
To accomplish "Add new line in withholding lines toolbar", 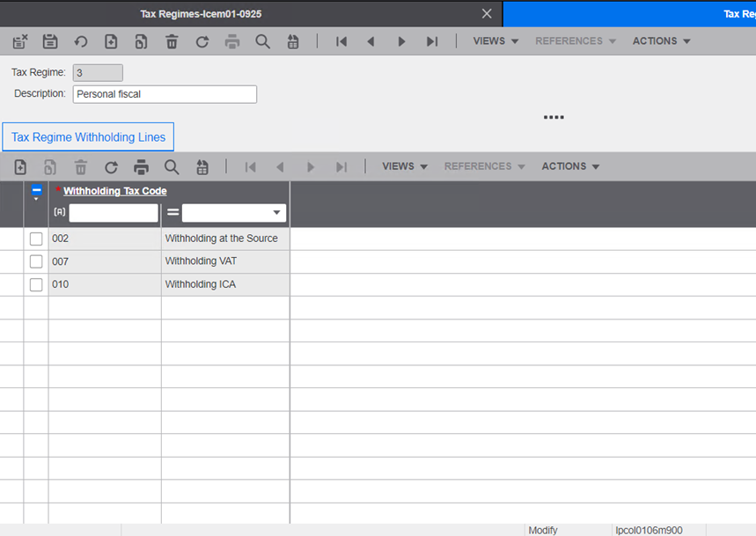I will (x=20, y=166).
